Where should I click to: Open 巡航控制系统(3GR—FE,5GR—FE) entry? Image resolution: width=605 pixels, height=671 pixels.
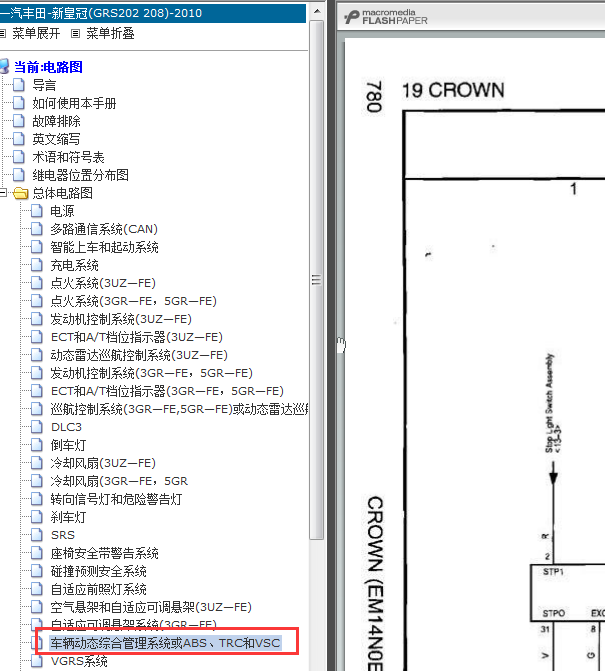(x=179, y=409)
